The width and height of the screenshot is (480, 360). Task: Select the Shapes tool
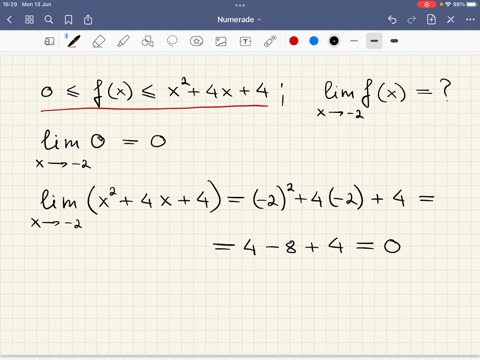click(x=148, y=41)
